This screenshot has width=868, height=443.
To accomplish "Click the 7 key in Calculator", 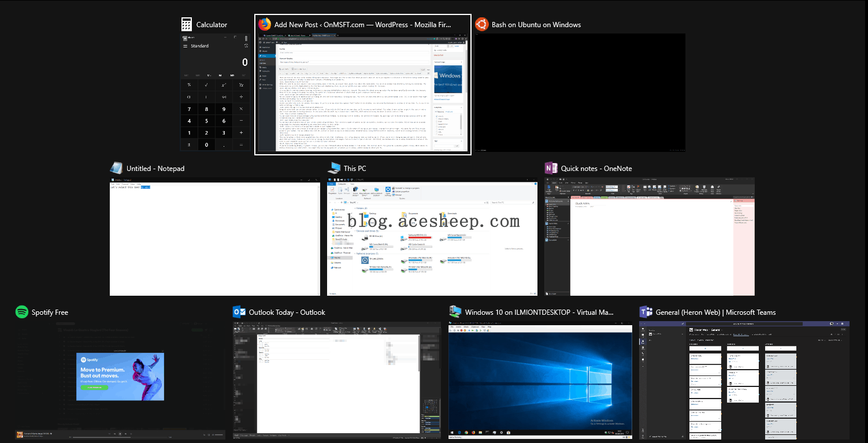I will [x=189, y=109].
